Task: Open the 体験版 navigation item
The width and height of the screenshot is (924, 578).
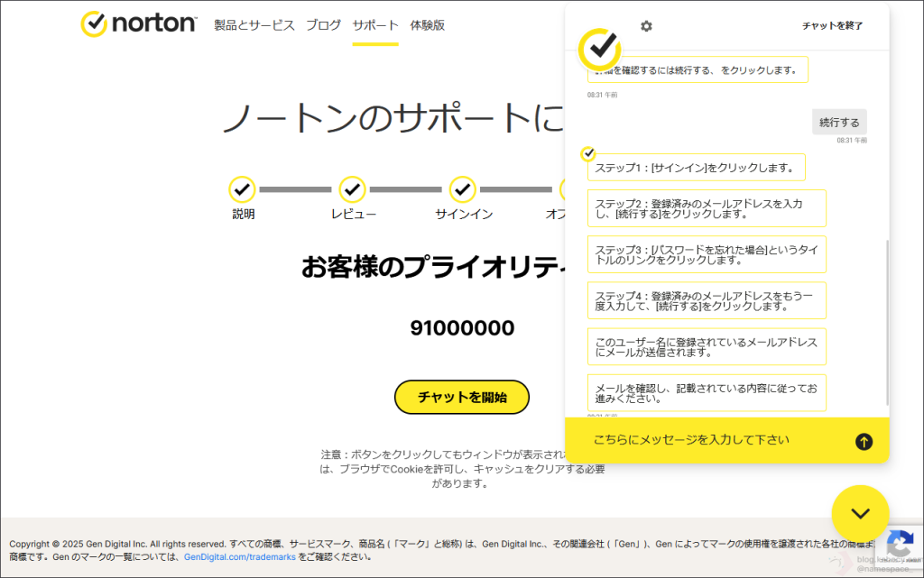Action: pyautogui.click(x=428, y=25)
